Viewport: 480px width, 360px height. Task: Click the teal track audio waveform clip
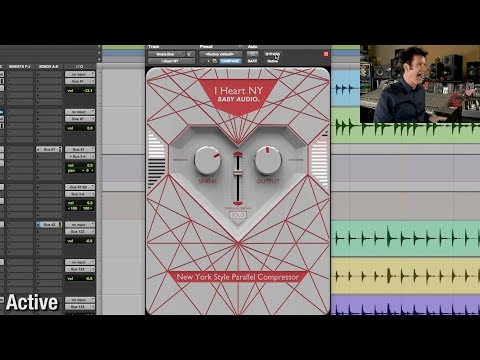pos(406,238)
